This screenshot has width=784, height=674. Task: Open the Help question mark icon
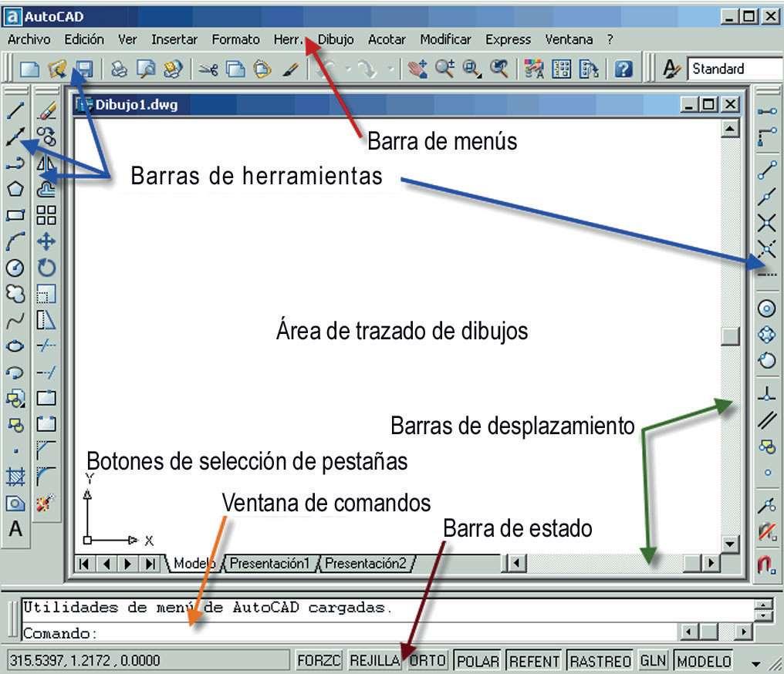pyautogui.click(x=623, y=69)
